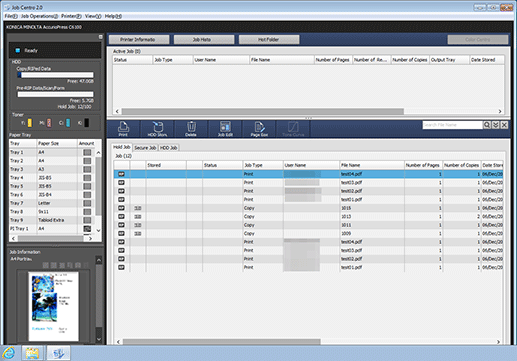The width and height of the screenshot is (517, 361).
Task: Click the PI Tray 1 amount icon
Action: tap(87, 229)
